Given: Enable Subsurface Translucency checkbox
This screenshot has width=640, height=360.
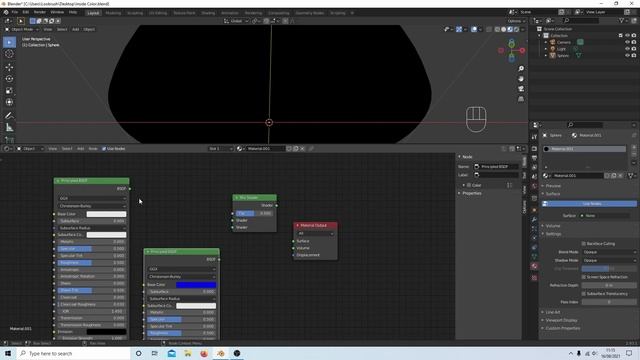Looking at the screenshot, I should pyautogui.click(x=584, y=293).
